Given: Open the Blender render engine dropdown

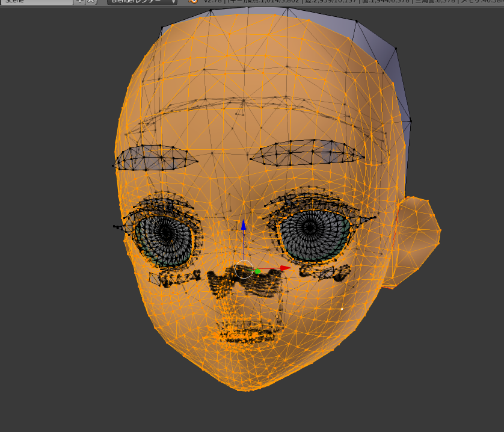Looking at the screenshot, I should pos(142,2).
